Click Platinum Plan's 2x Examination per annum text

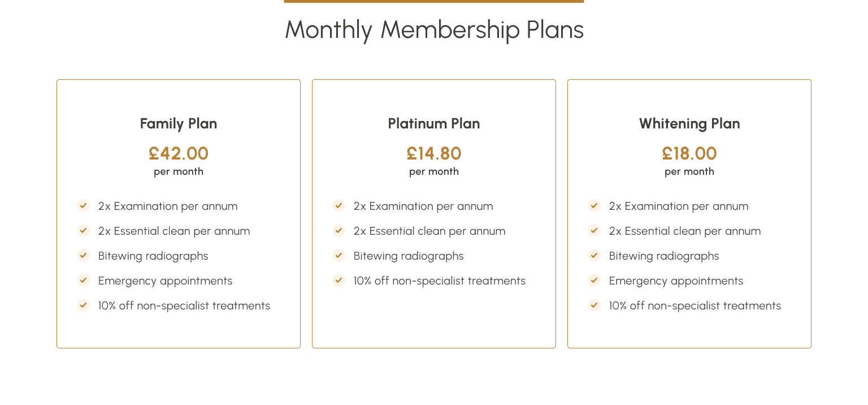[423, 206]
